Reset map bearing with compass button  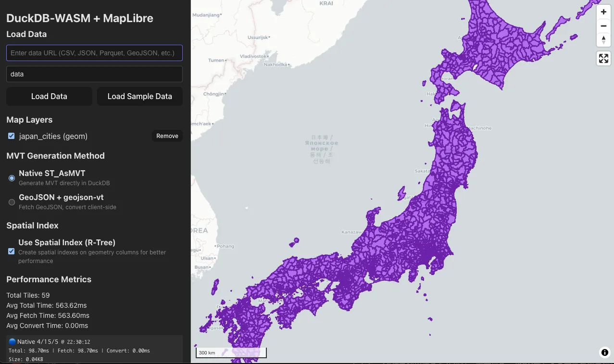tap(603, 39)
